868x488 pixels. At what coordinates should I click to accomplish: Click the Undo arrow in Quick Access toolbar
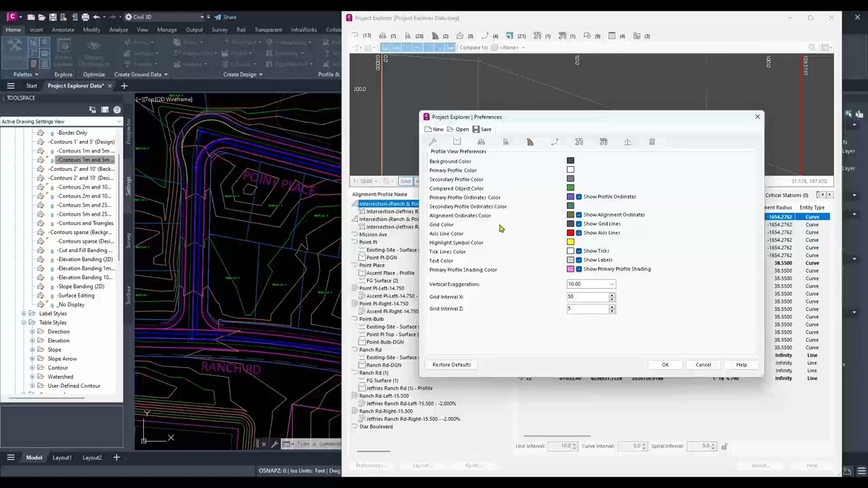(x=96, y=17)
